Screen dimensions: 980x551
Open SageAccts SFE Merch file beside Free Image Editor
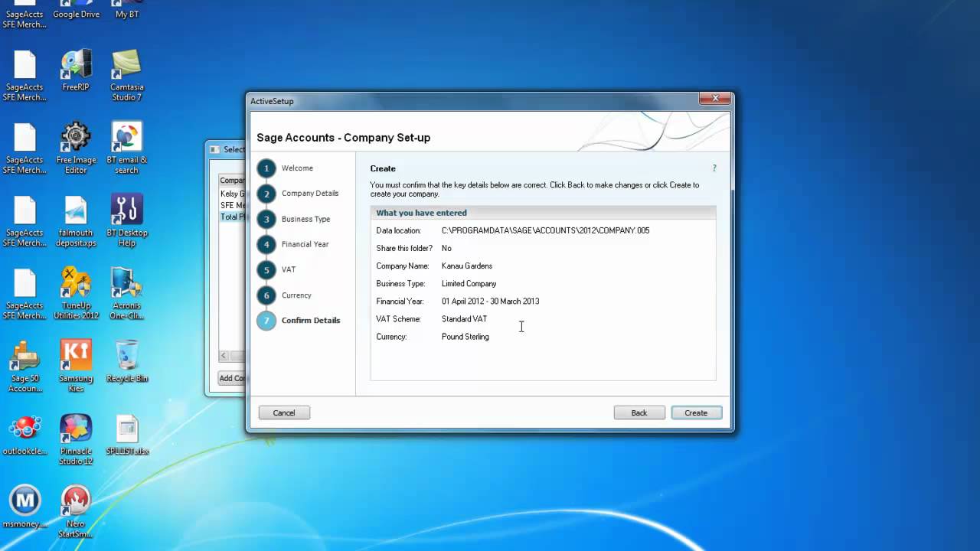[24, 148]
